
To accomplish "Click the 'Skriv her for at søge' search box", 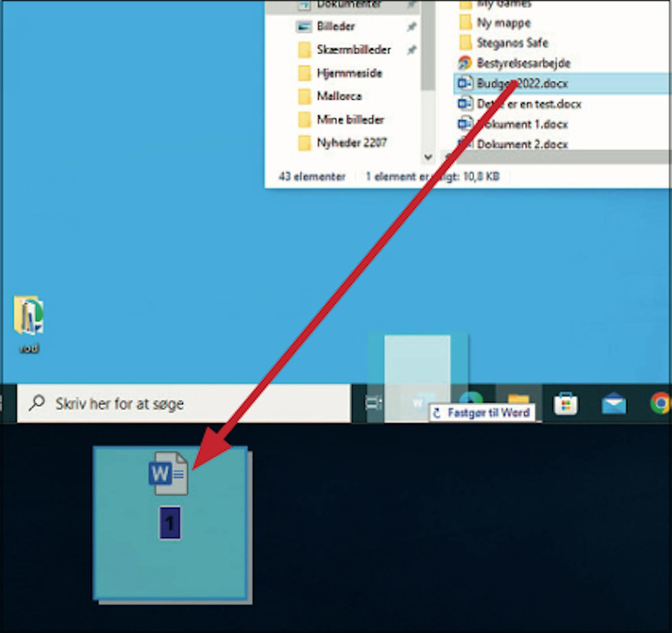I will (184, 403).
